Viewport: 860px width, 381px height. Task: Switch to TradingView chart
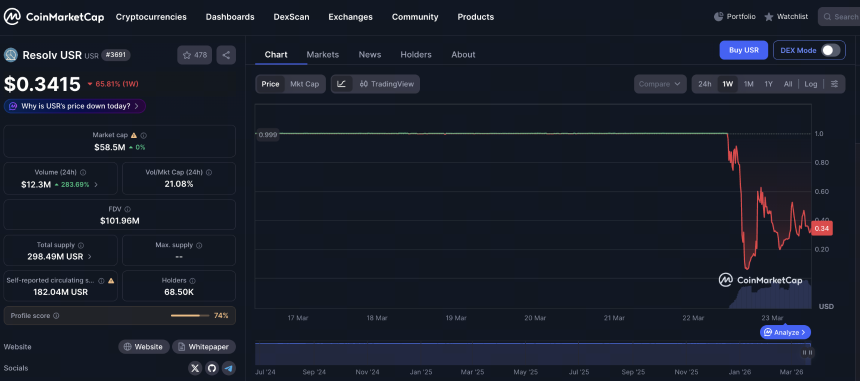click(x=387, y=84)
